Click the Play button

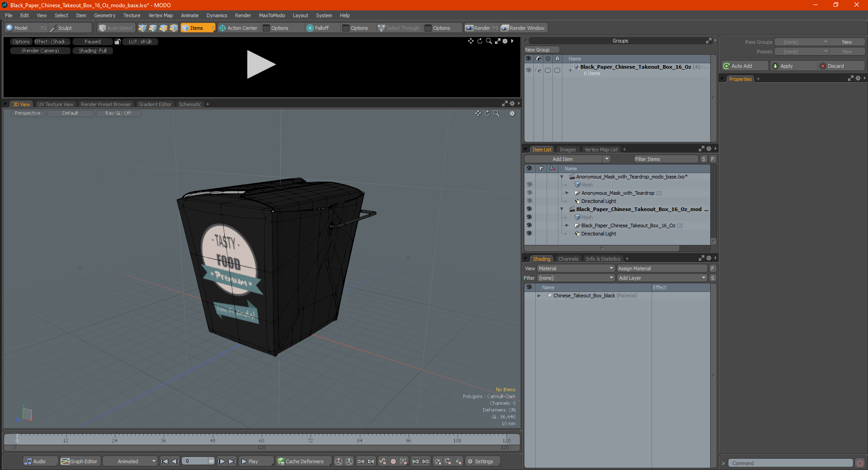256,461
